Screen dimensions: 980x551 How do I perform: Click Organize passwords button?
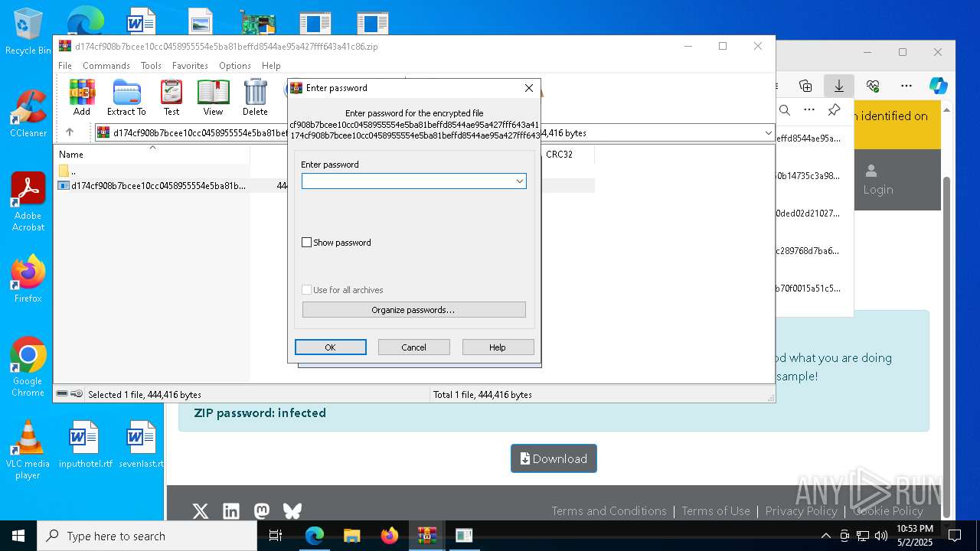pyautogui.click(x=414, y=310)
